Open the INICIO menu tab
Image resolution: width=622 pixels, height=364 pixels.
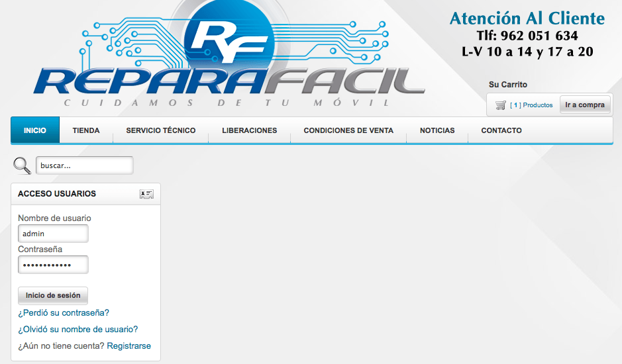35,130
